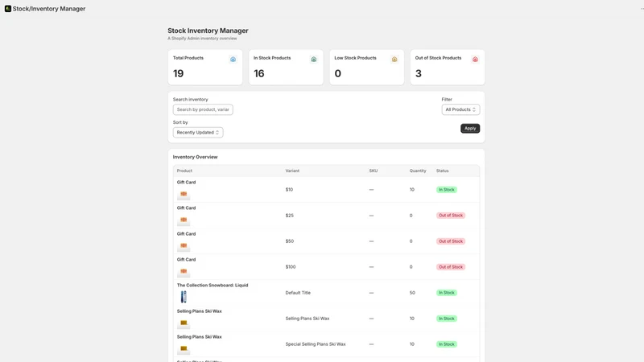Click the Stock/Inventory Manager app logo icon

(x=8, y=9)
